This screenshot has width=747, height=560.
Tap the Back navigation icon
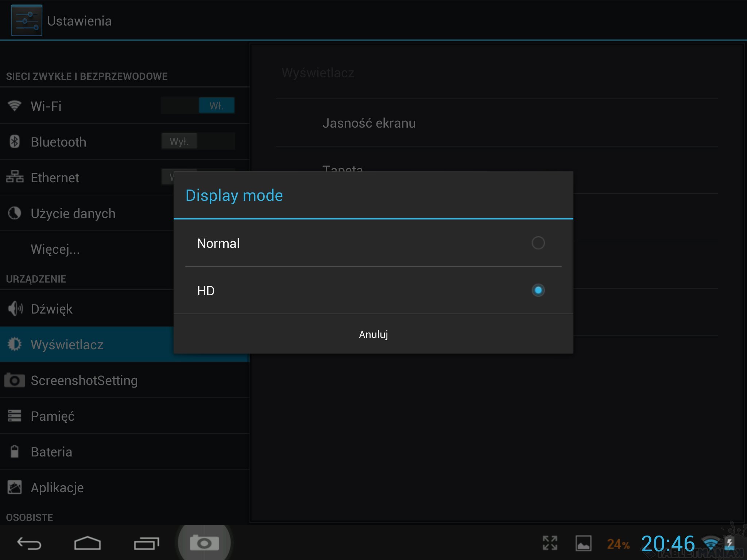(x=29, y=544)
